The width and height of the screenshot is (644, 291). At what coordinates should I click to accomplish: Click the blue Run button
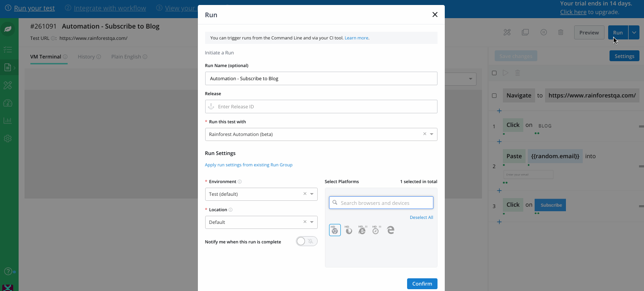pyautogui.click(x=618, y=33)
